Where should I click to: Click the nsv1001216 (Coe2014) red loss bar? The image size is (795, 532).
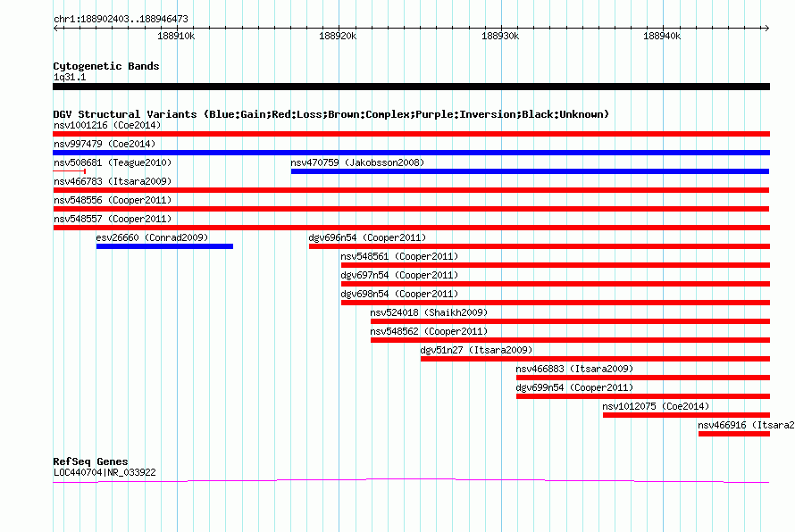click(411, 134)
